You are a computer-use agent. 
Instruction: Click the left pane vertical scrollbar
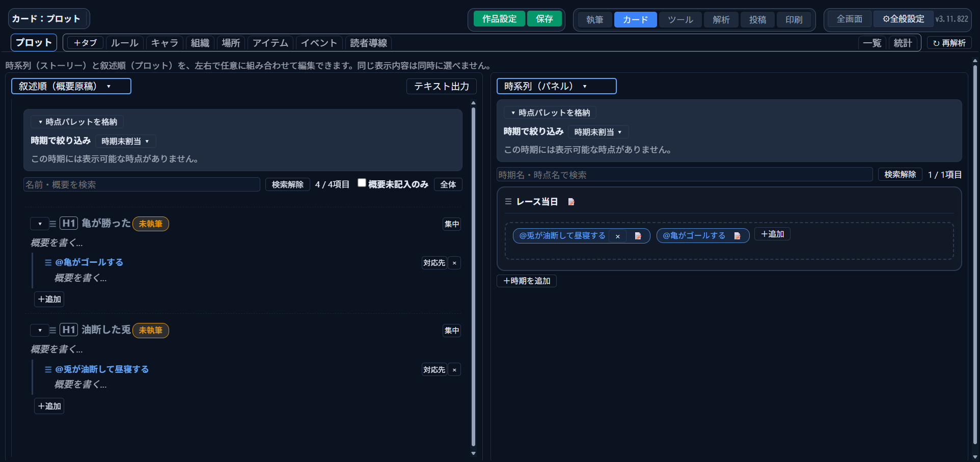[473, 277]
